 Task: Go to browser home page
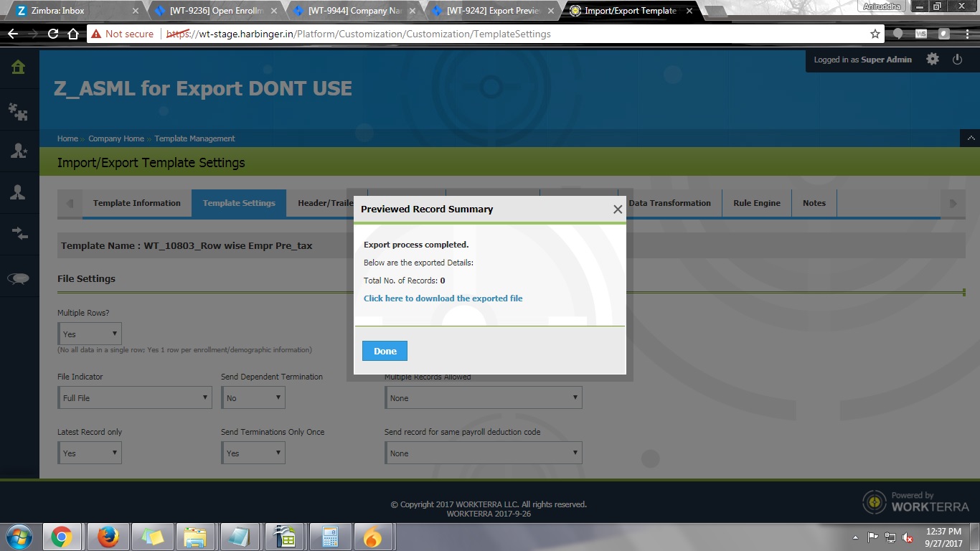click(73, 34)
